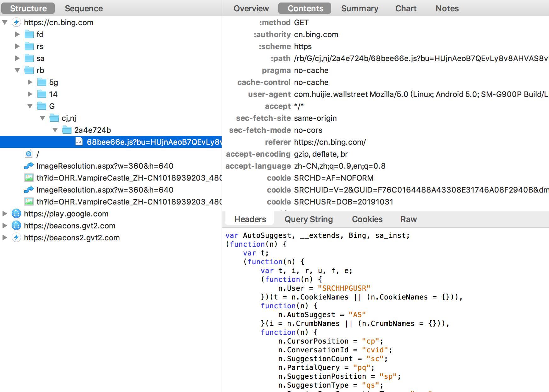
Task: Expand the '5g' folder disclosure triangle
Action: pos(30,82)
